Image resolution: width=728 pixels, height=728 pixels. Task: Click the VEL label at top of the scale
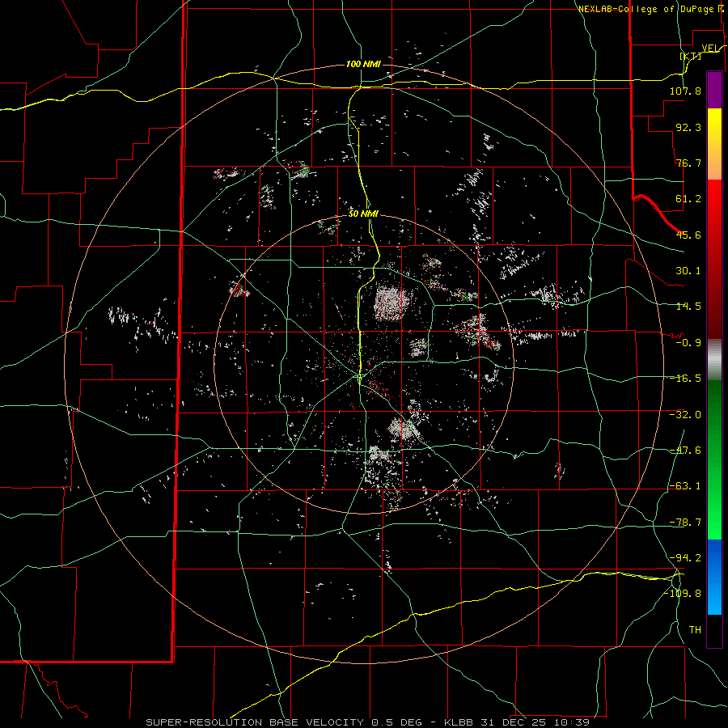(712, 49)
